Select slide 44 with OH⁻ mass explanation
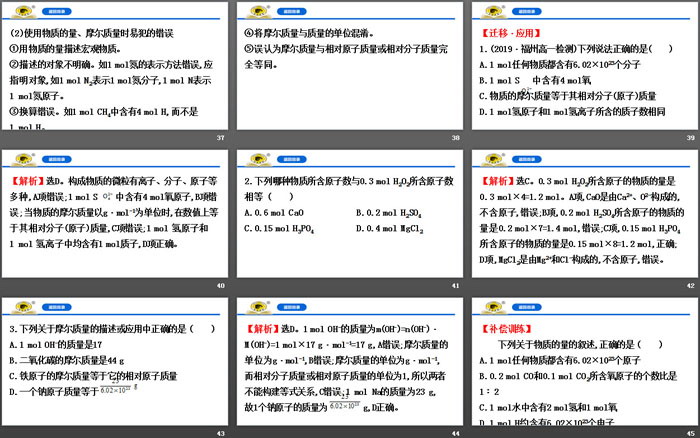700x438 pixels. pos(350,361)
